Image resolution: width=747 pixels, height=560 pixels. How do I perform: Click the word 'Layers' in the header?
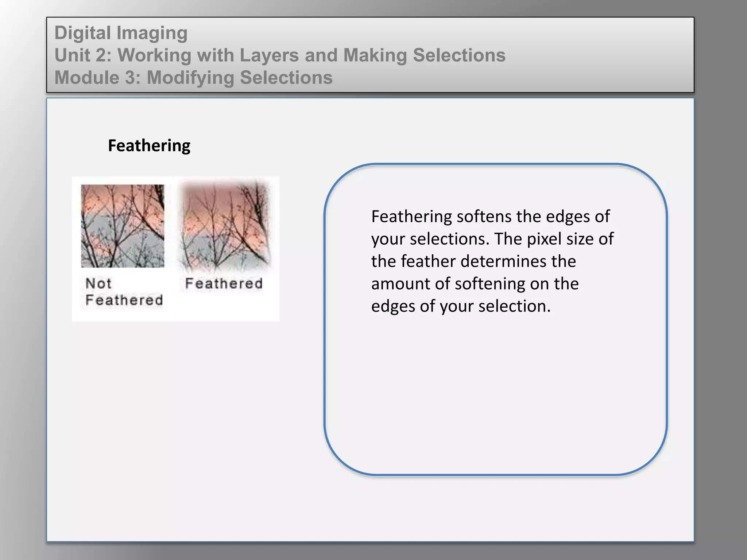(x=270, y=55)
